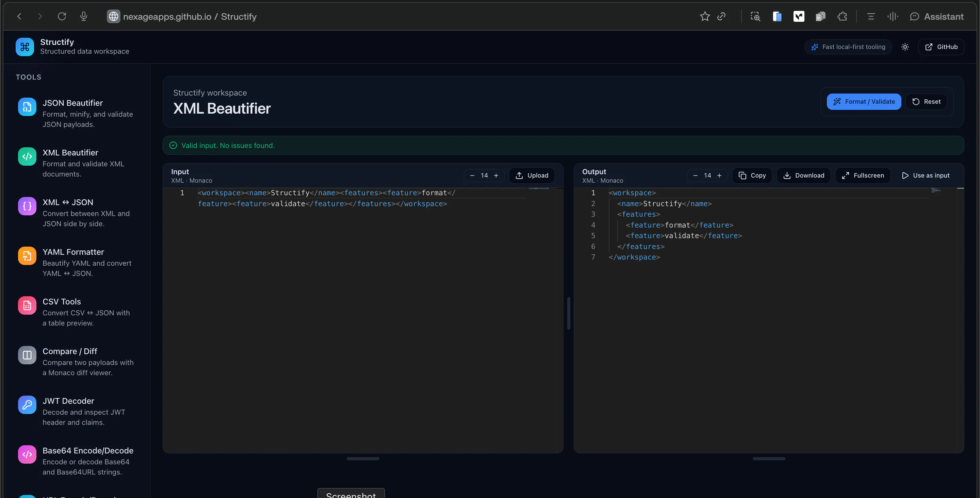Click the audio waveform icon in the toolbar
980x498 pixels.
pos(893,16)
